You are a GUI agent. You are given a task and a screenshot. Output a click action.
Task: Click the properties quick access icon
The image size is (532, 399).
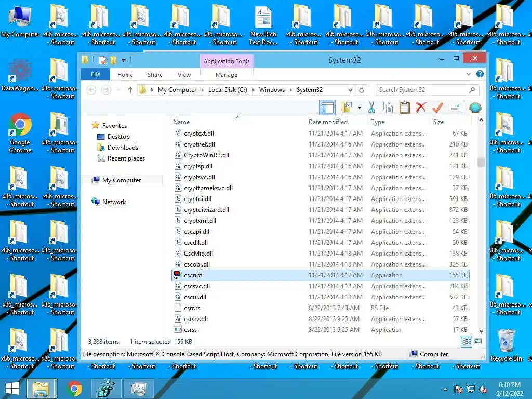click(102, 60)
